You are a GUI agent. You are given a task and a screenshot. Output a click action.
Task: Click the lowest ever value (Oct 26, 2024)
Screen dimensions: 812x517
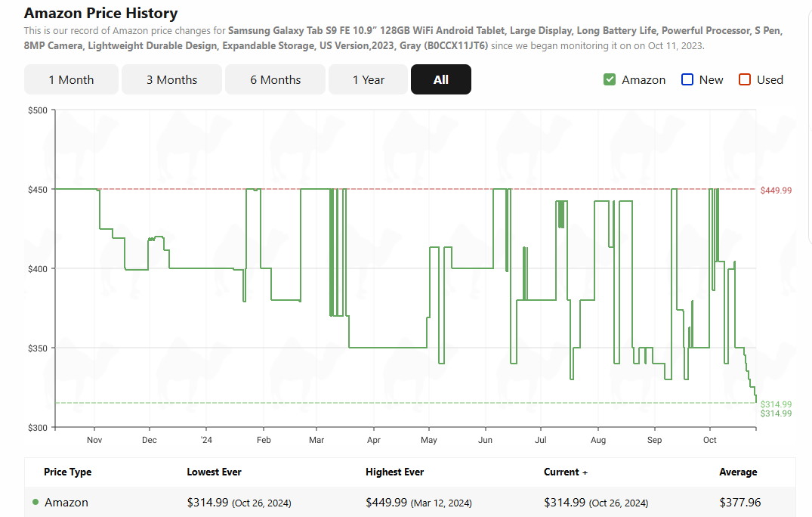point(261,503)
